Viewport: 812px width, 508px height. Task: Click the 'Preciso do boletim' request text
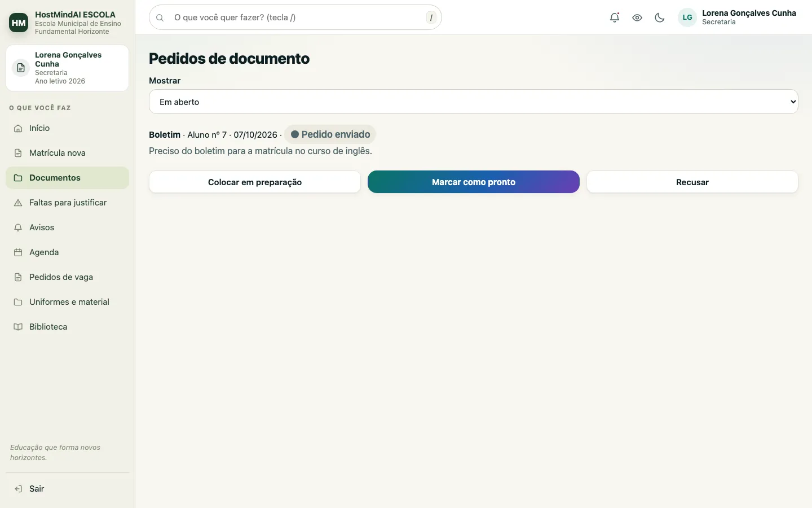coord(261,151)
